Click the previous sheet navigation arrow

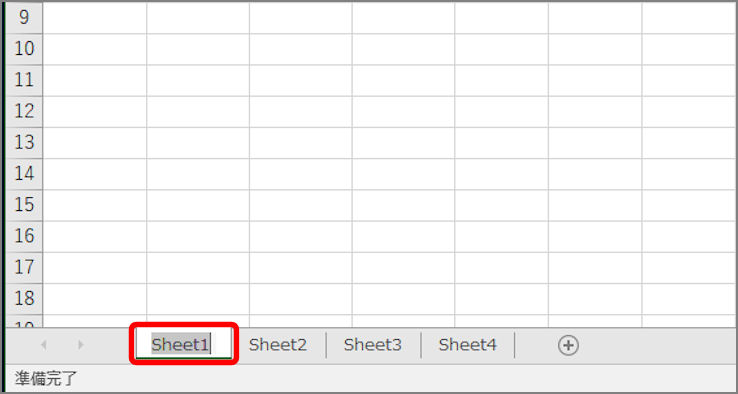[44, 345]
